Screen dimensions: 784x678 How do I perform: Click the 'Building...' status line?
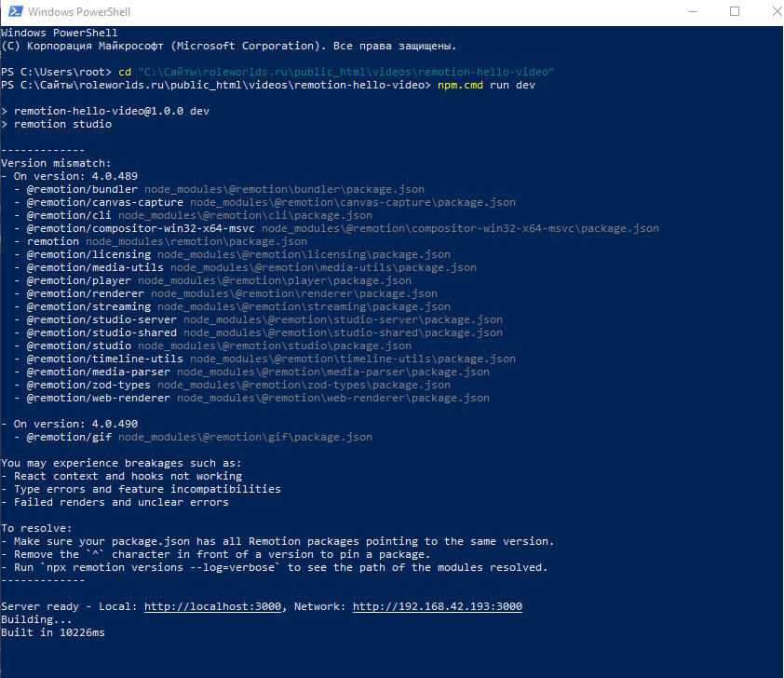[36, 619]
